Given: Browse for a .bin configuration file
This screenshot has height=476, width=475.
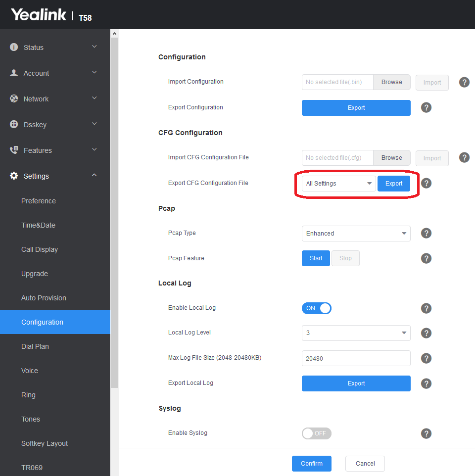Looking at the screenshot, I should tap(391, 82).
